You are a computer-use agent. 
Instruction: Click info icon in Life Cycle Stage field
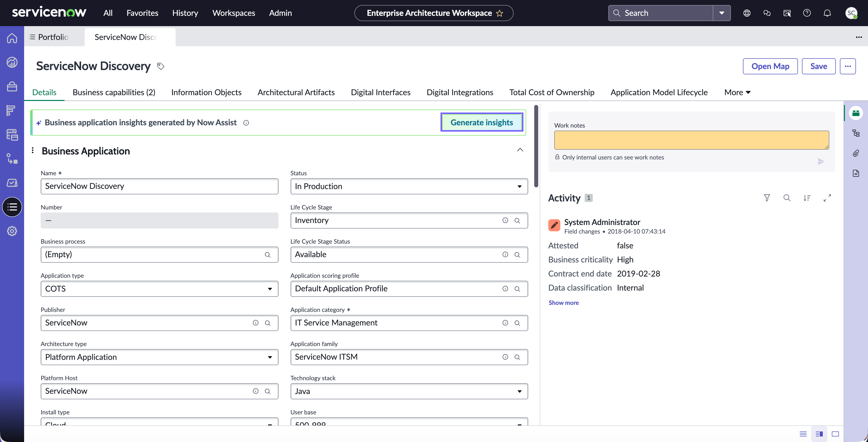tap(505, 220)
